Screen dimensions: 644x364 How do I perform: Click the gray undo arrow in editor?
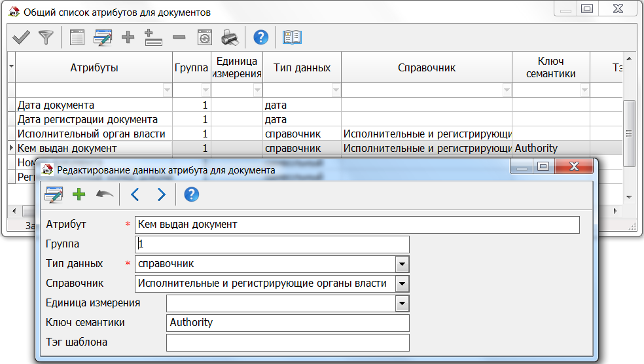click(104, 194)
